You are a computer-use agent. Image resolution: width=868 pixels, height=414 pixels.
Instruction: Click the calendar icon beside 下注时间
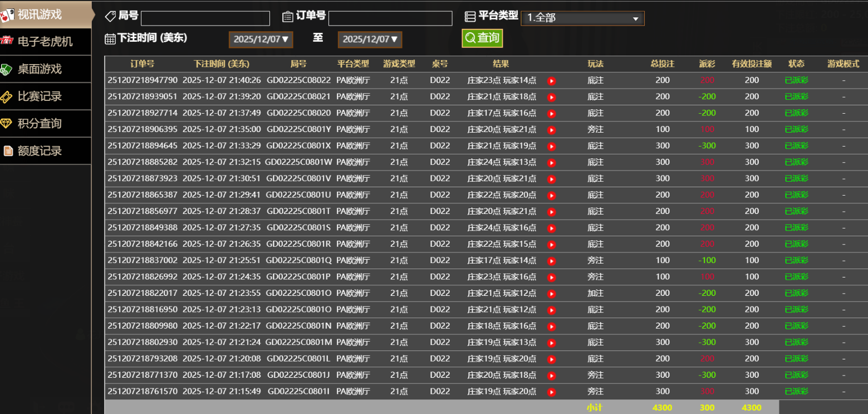click(x=110, y=38)
